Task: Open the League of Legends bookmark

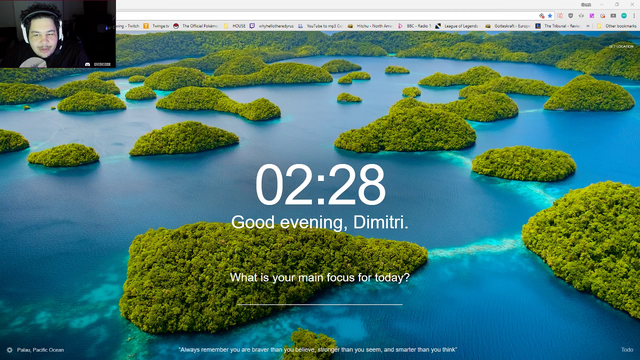Action: (457, 26)
